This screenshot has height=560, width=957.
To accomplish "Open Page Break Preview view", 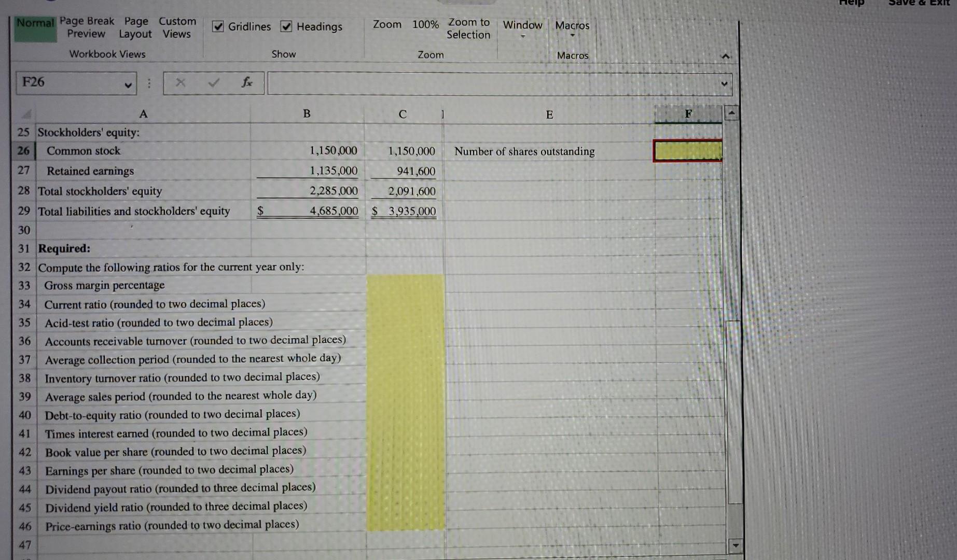I will pos(87,27).
